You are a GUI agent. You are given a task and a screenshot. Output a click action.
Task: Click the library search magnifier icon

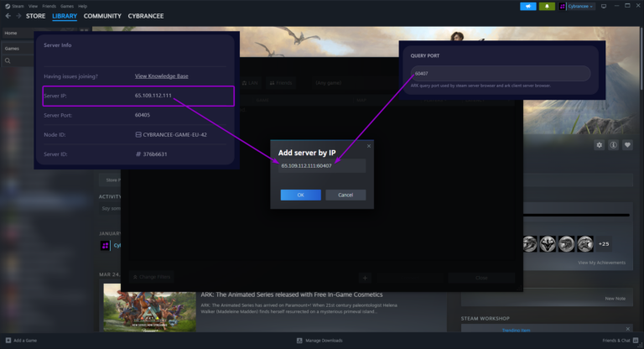tap(8, 61)
